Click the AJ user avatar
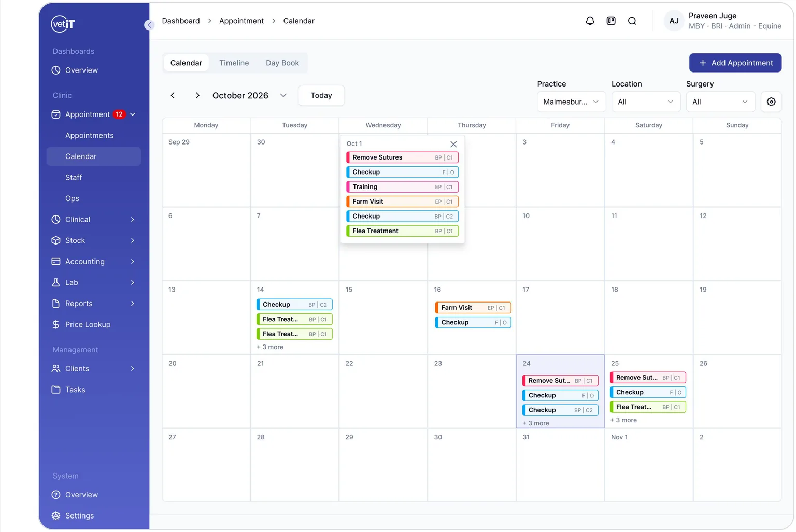The width and height of the screenshot is (796, 532). point(674,21)
